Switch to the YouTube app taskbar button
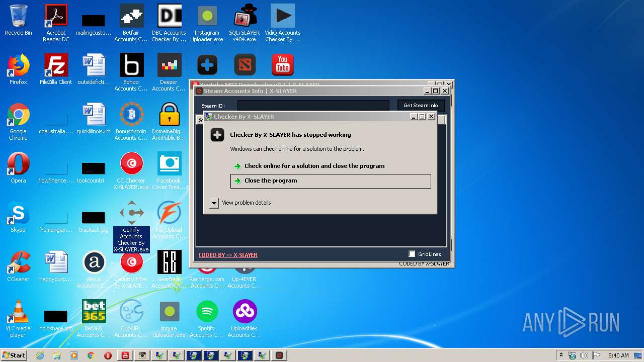Image resolution: width=644 pixels, height=362 pixels. pos(125,355)
